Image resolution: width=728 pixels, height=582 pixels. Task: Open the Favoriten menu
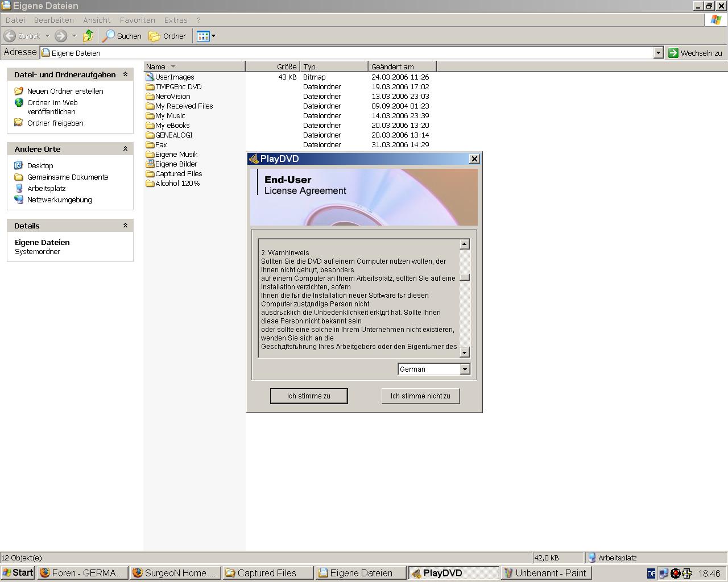click(x=137, y=20)
